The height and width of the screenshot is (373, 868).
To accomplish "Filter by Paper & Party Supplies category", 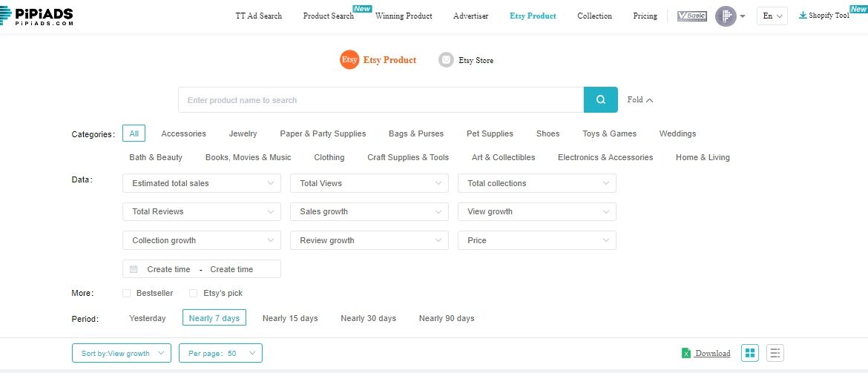I will [323, 133].
